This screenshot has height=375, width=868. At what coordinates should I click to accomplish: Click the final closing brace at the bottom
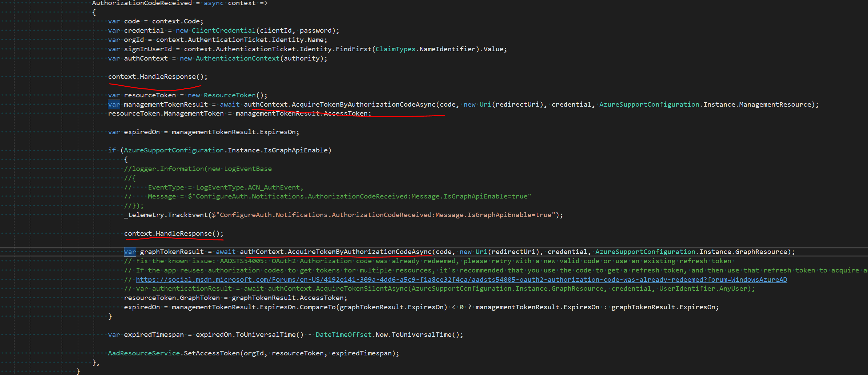(x=78, y=372)
